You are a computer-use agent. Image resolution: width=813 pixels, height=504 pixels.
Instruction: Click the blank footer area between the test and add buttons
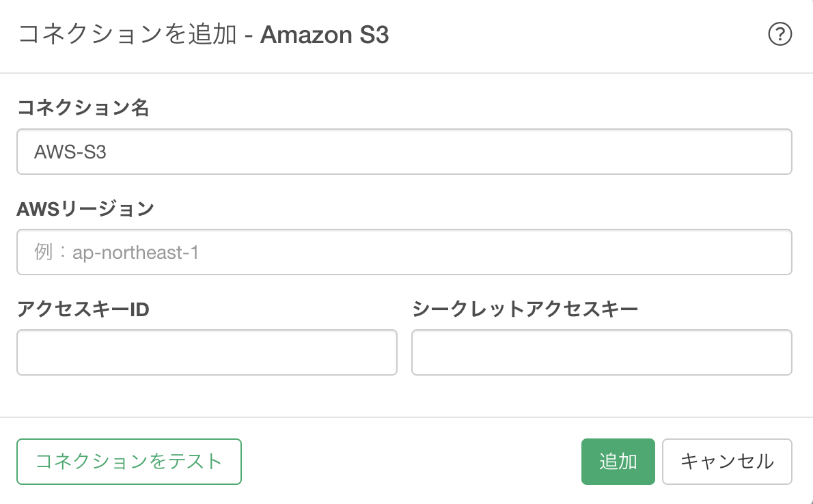[x=411, y=462]
